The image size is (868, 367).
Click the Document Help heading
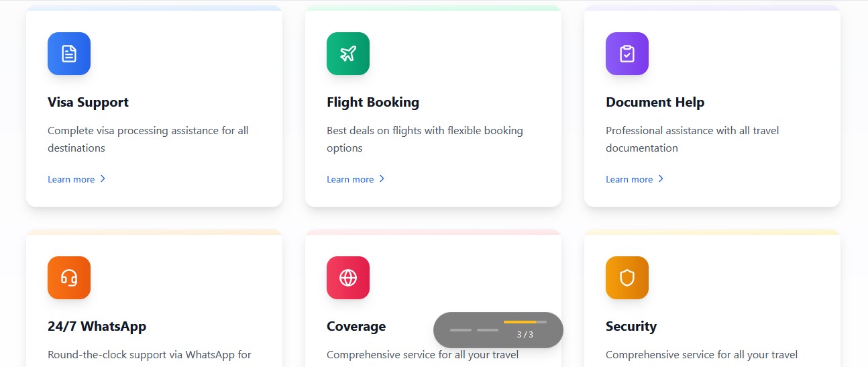pos(655,103)
